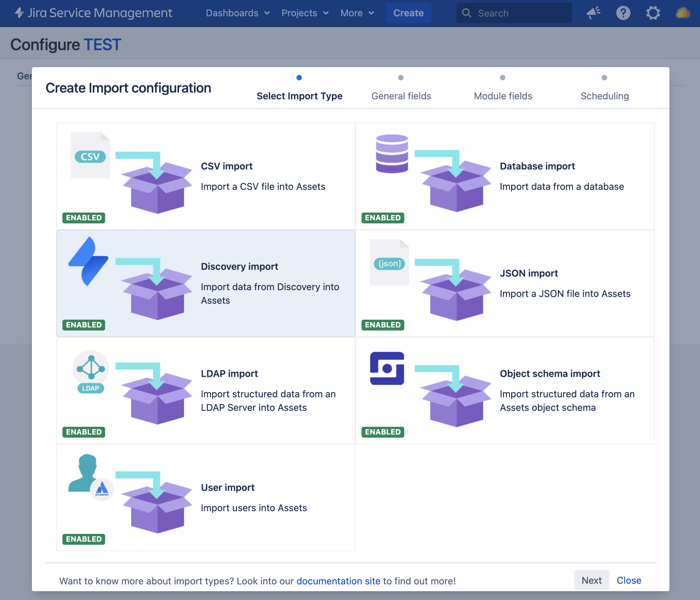The height and width of the screenshot is (600, 700).
Task: Click the search magnifier icon
Action: tap(467, 13)
